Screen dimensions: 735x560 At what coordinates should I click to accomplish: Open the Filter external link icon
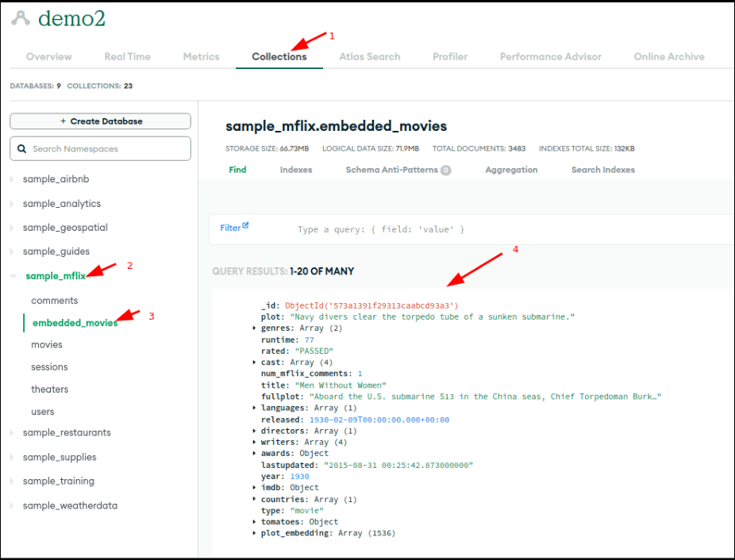[245, 226]
